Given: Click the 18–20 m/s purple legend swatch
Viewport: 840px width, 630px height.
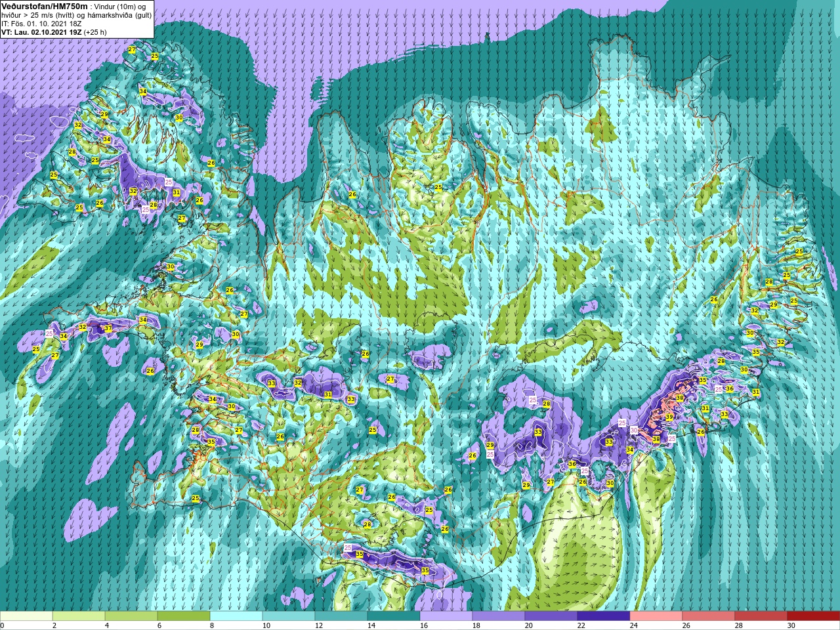Looking at the screenshot, I should (499, 616).
